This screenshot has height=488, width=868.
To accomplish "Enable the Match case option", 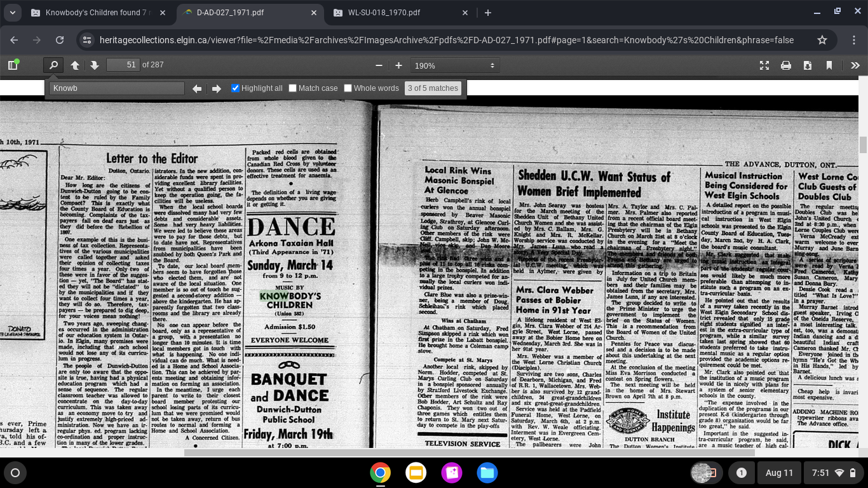I will click(x=293, y=88).
